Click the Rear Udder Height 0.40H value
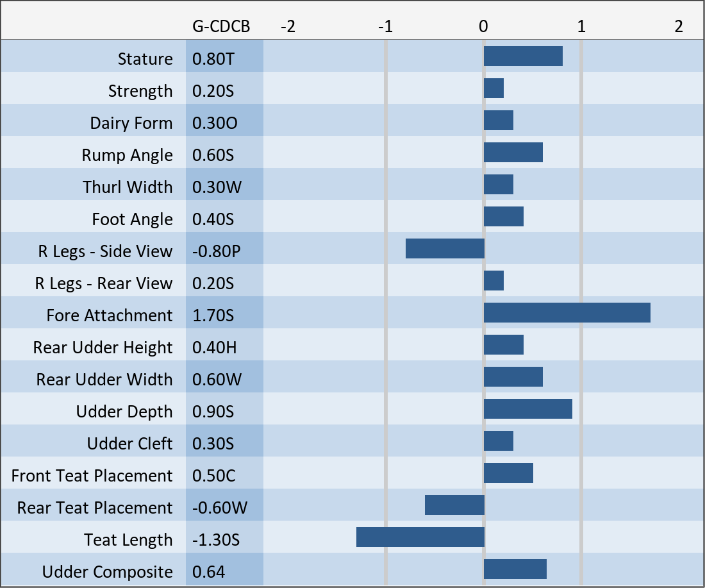705x588 pixels. pos(215,348)
